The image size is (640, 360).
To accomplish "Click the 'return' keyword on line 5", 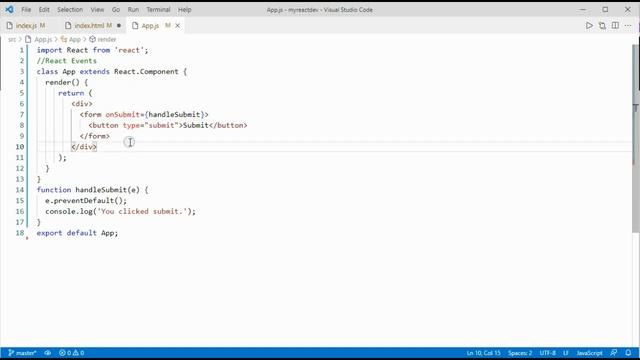I will coord(71,93).
